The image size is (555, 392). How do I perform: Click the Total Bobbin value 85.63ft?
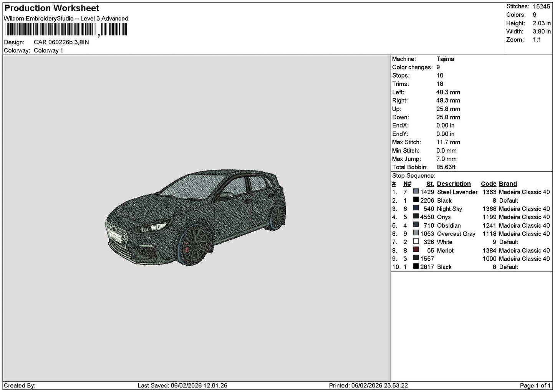pyautogui.click(x=446, y=167)
